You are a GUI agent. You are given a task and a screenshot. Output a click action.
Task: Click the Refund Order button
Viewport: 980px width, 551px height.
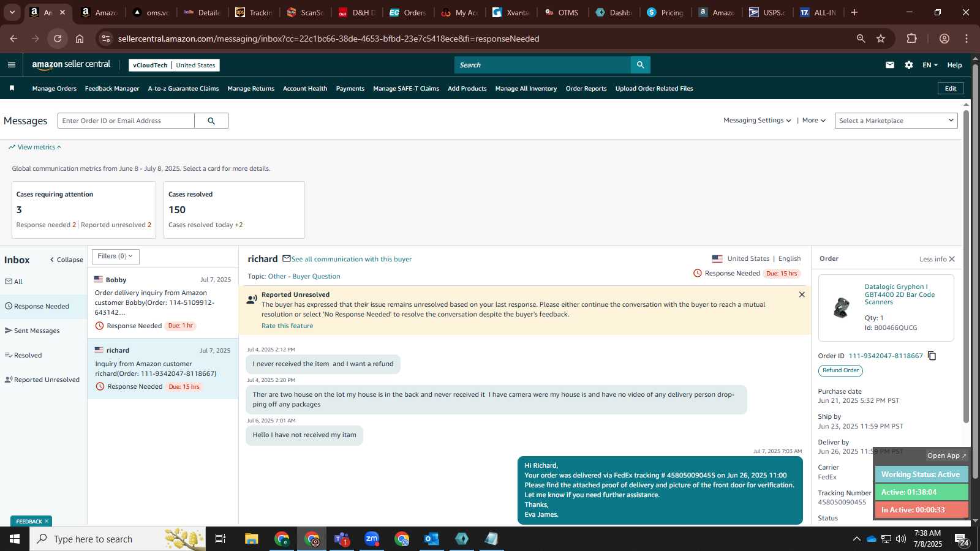[x=840, y=370]
